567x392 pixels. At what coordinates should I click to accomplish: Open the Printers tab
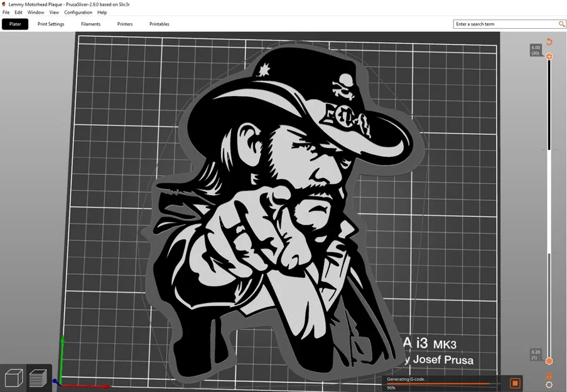coord(124,24)
